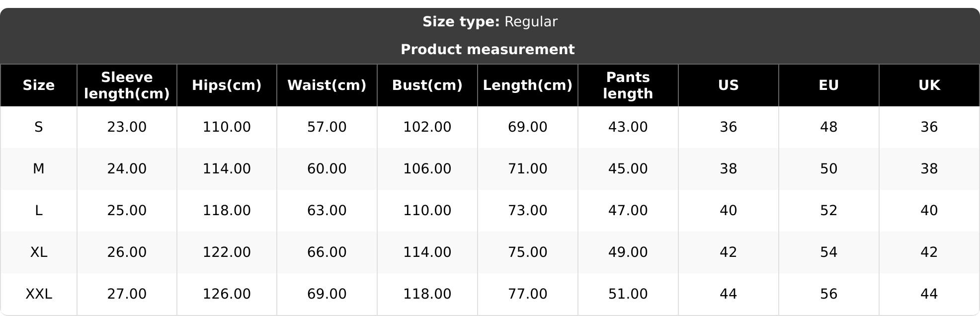Click the Bust(cm) column header

pyautogui.click(x=427, y=85)
